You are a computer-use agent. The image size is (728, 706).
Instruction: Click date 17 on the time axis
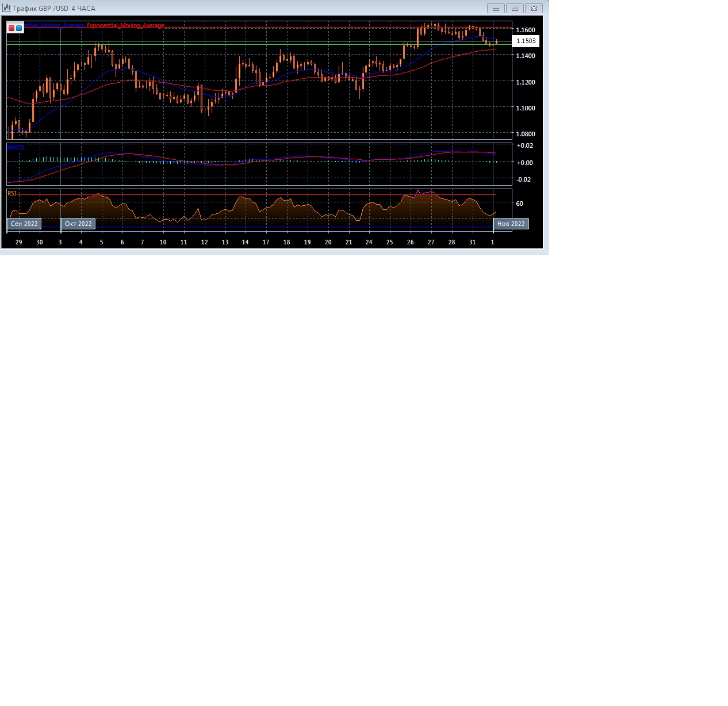[x=266, y=242]
